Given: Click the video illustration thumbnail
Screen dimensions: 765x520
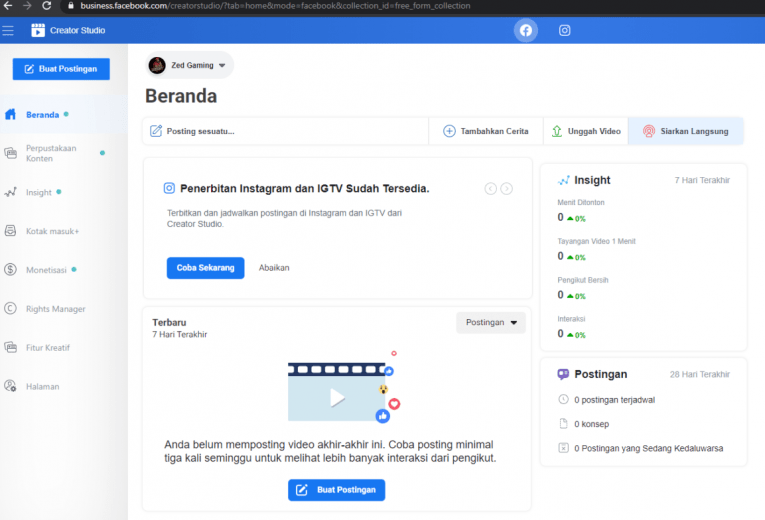Looking at the screenshot, I should tap(344, 388).
